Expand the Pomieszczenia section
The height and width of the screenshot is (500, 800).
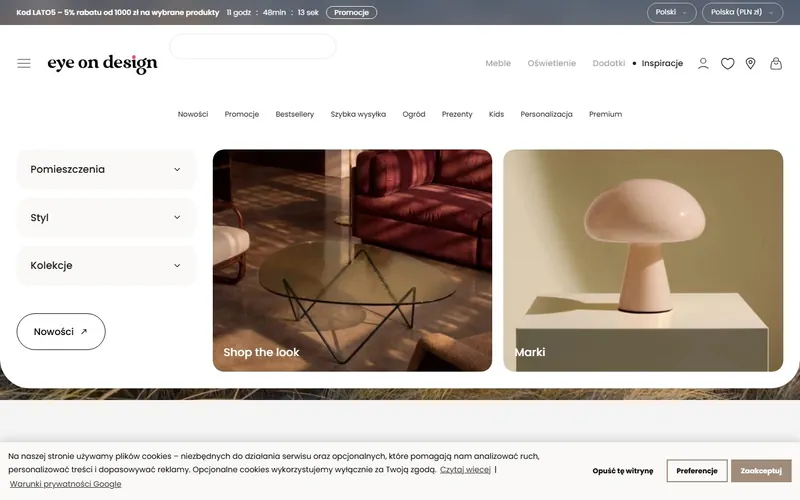pyautogui.click(x=106, y=169)
